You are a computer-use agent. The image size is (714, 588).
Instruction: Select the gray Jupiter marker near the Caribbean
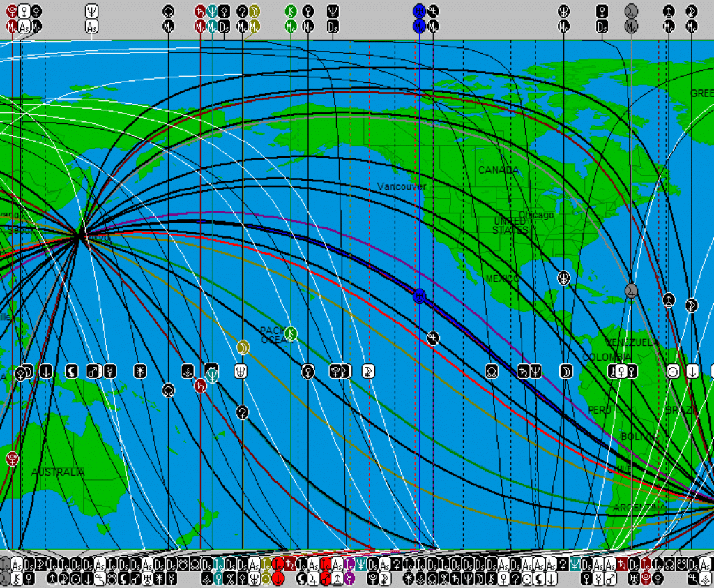(631, 289)
